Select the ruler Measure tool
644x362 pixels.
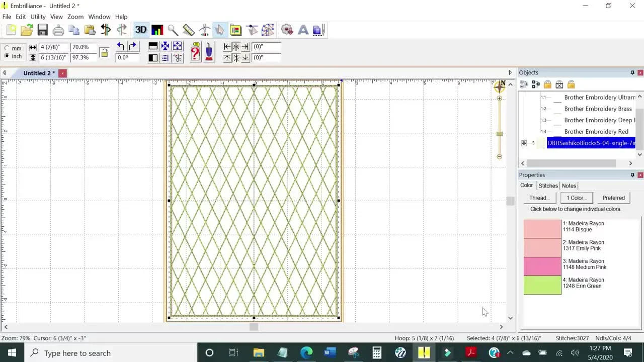pos(189,30)
